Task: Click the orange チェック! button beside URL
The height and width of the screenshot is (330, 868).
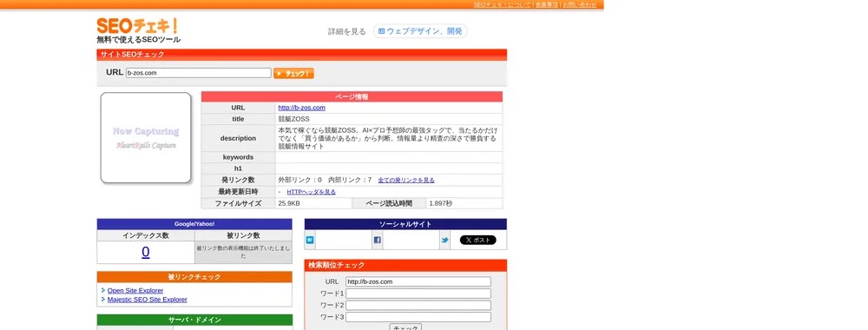Action: (293, 73)
